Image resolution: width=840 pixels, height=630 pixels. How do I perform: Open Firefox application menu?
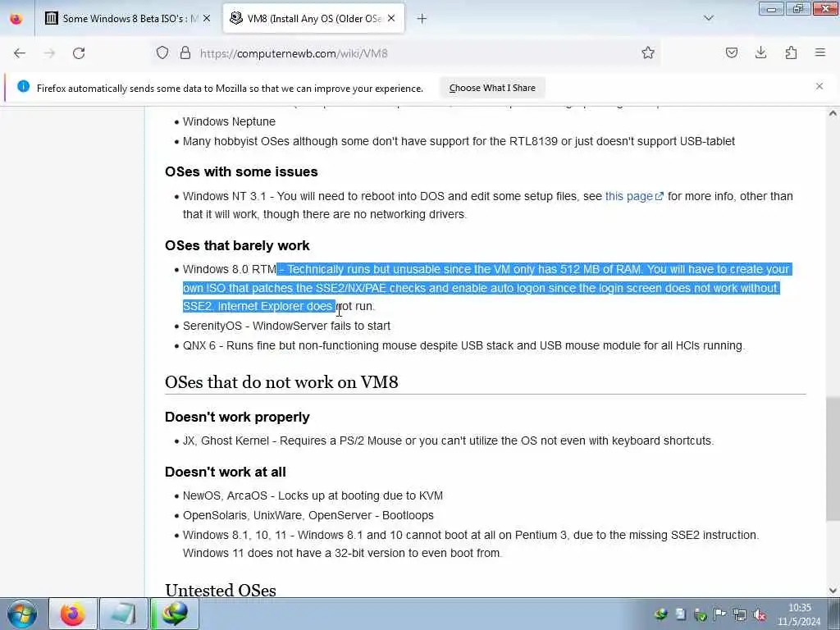(820, 52)
